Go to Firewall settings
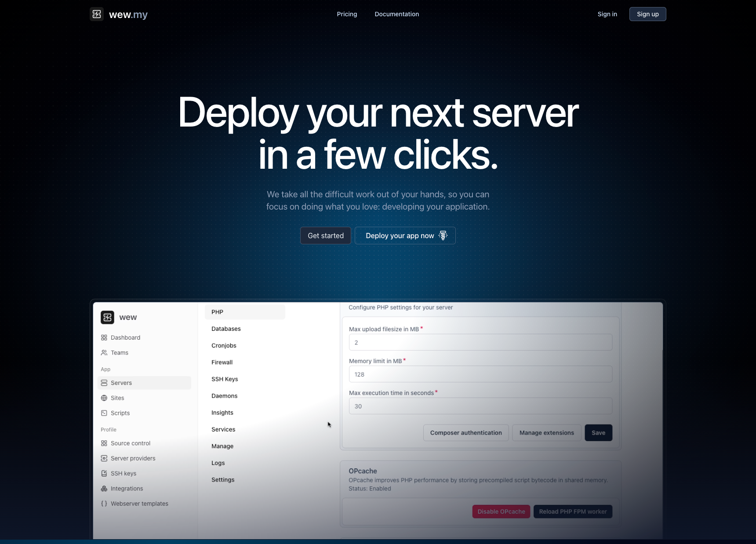 (222, 362)
